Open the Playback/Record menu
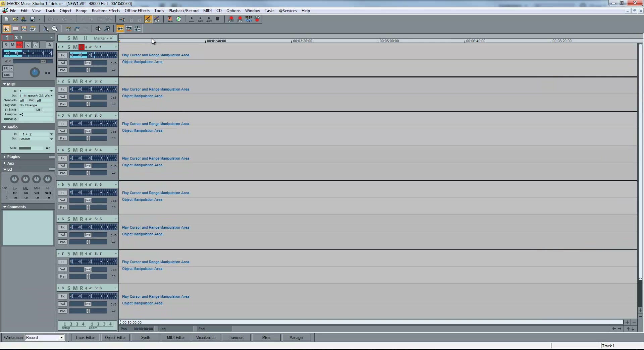Image resolution: width=644 pixels, height=350 pixels. click(183, 11)
